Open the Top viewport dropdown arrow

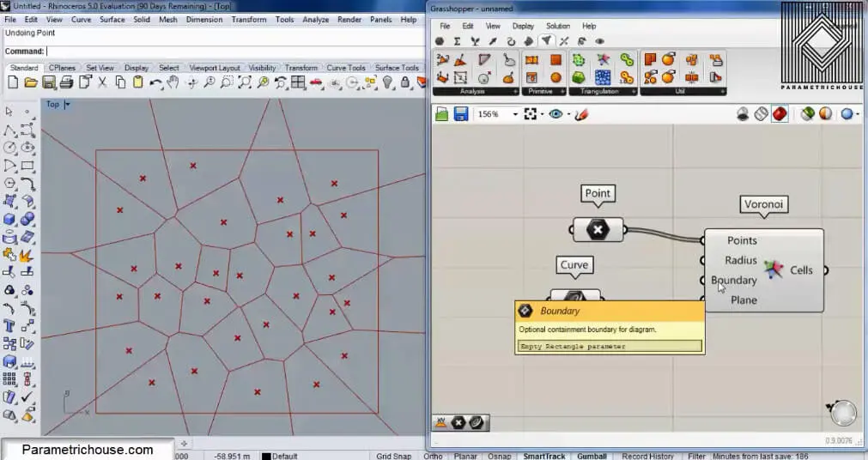pos(68,104)
